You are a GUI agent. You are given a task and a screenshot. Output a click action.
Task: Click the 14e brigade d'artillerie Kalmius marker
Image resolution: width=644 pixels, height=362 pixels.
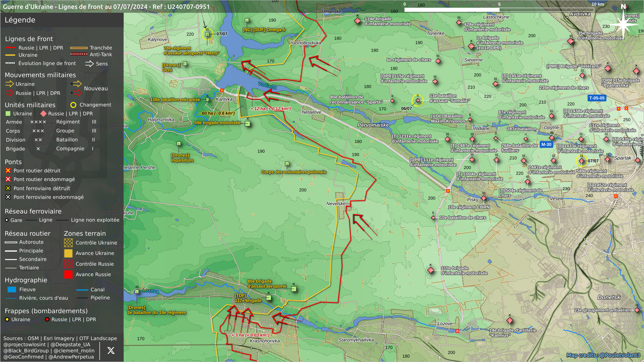click(x=509, y=320)
